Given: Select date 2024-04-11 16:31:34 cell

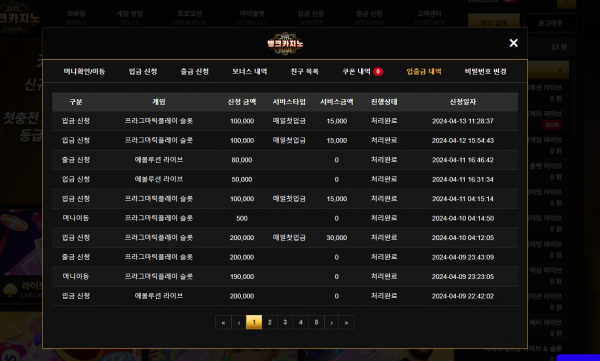Looking at the screenshot, I should coord(463,180).
